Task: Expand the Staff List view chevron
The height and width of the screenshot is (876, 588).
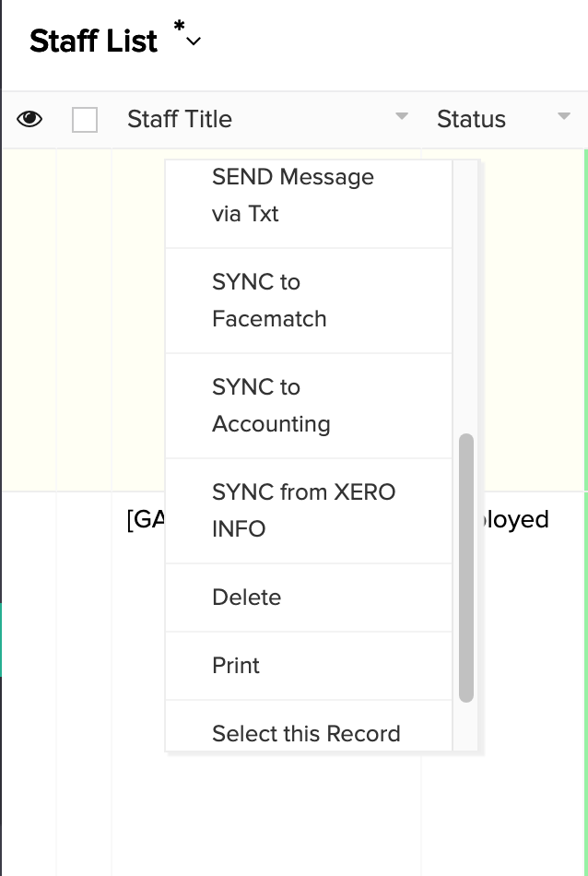Action: click(x=194, y=41)
